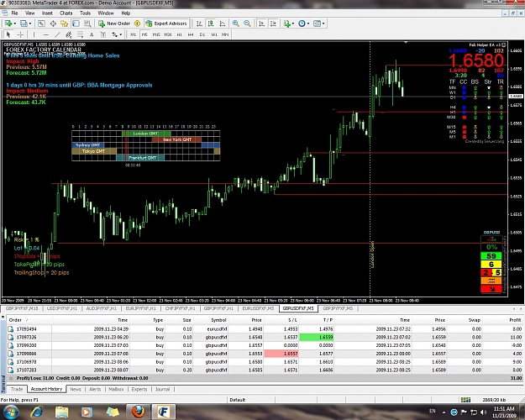Open the File menu

point(15,13)
